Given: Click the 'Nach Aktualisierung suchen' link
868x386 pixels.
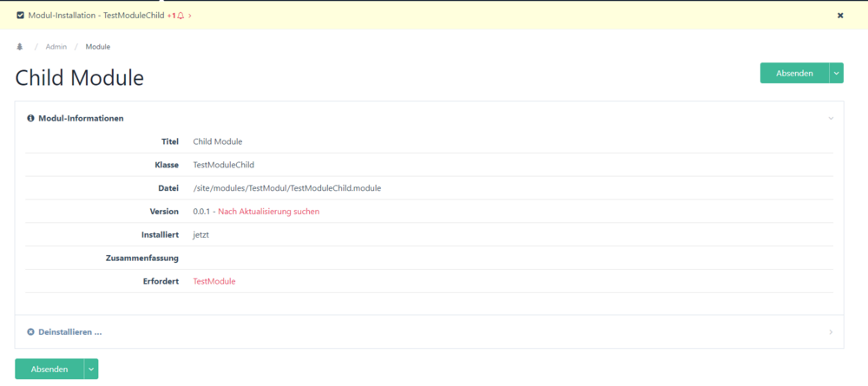Looking at the screenshot, I should tap(268, 212).
